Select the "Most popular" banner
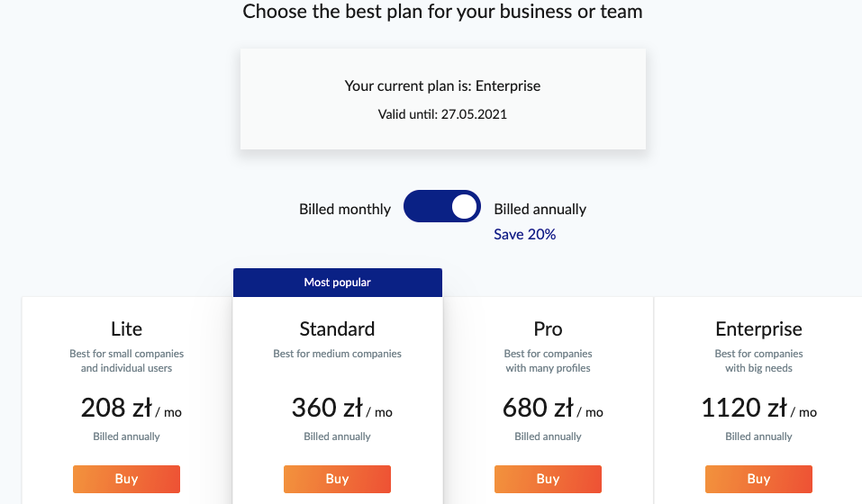This screenshot has height=504, width=862. tap(337, 283)
